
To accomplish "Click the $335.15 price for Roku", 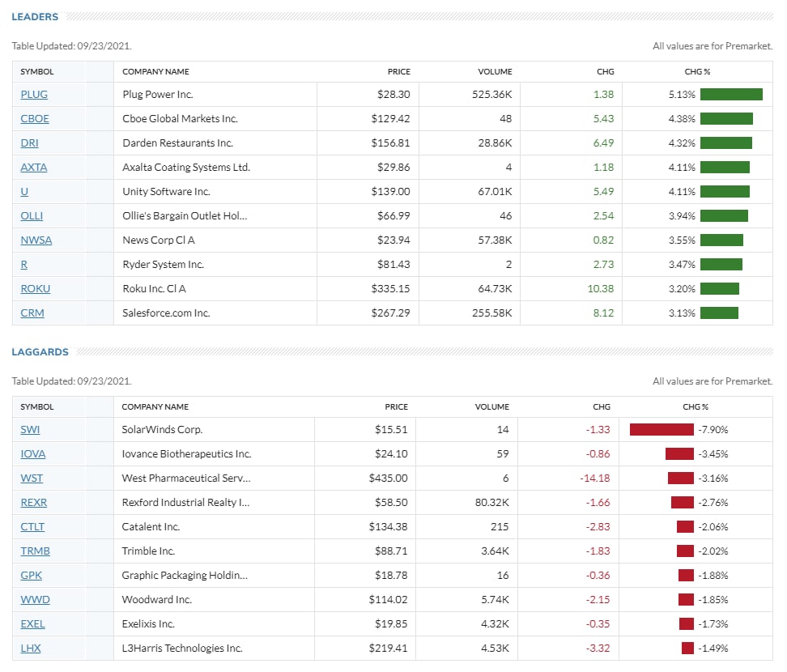I will point(390,288).
